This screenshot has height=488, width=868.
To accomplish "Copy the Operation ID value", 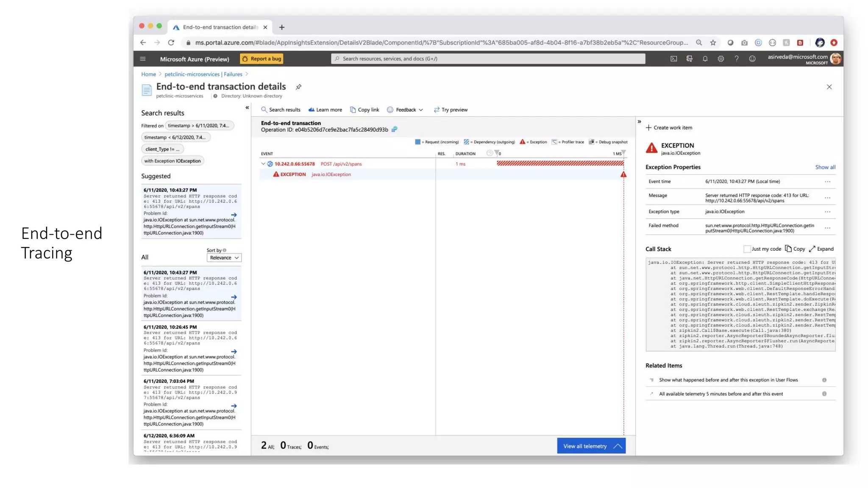I will (x=394, y=130).
